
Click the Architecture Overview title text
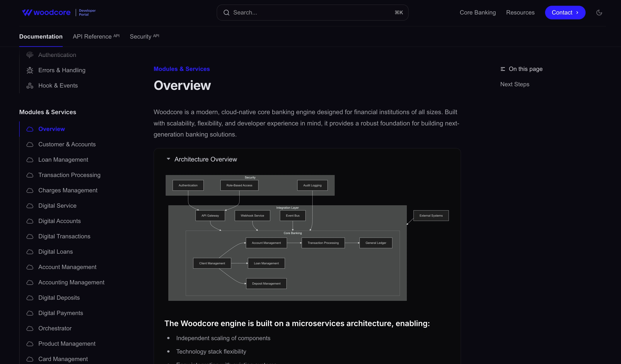206,159
